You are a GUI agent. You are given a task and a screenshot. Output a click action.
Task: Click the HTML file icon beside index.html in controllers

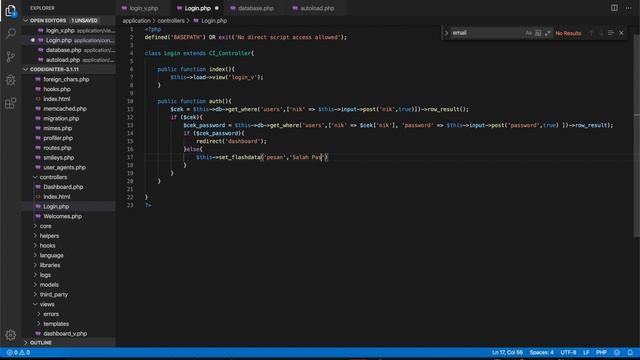pyautogui.click(x=38, y=197)
